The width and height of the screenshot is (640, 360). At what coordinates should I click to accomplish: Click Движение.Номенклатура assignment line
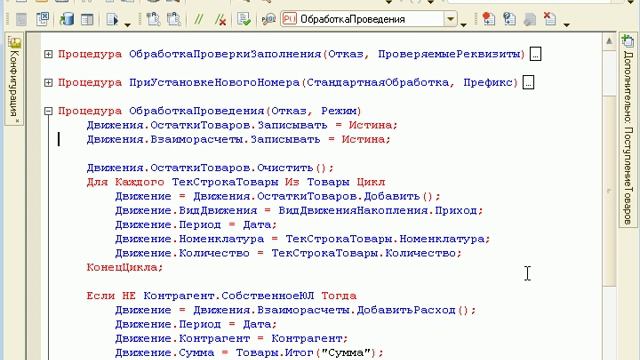[x=302, y=239]
